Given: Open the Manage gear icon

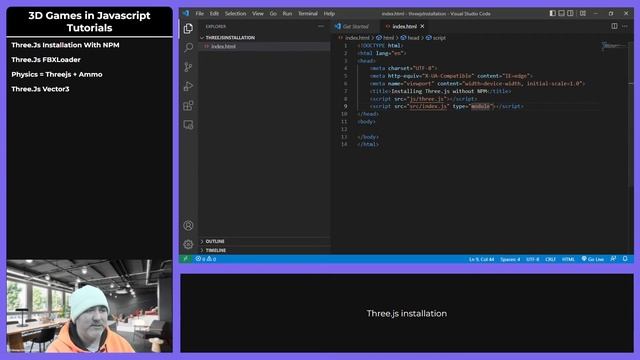Looking at the screenshot, I should point(188,244).
